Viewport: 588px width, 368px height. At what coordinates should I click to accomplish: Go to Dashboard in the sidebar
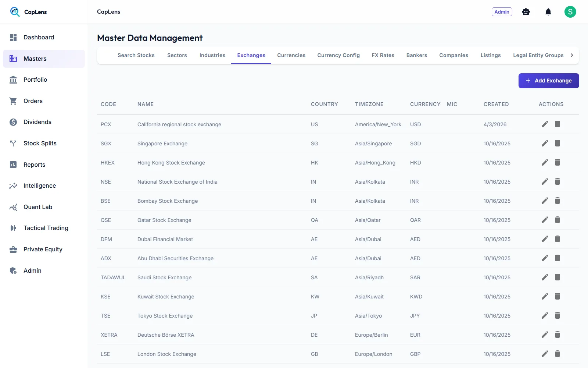44,38
